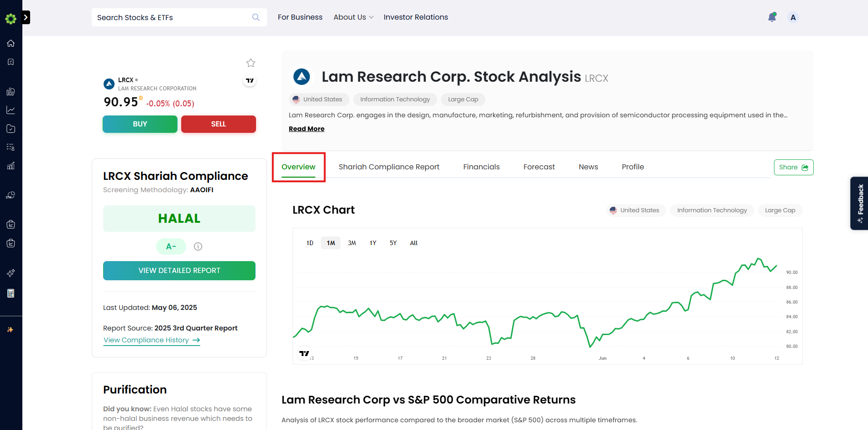This screenshot has height=430, width=868.
Task: Focus the Search Stocks & ETFs field
Action: pyautogui.click(x=179, y=17)
